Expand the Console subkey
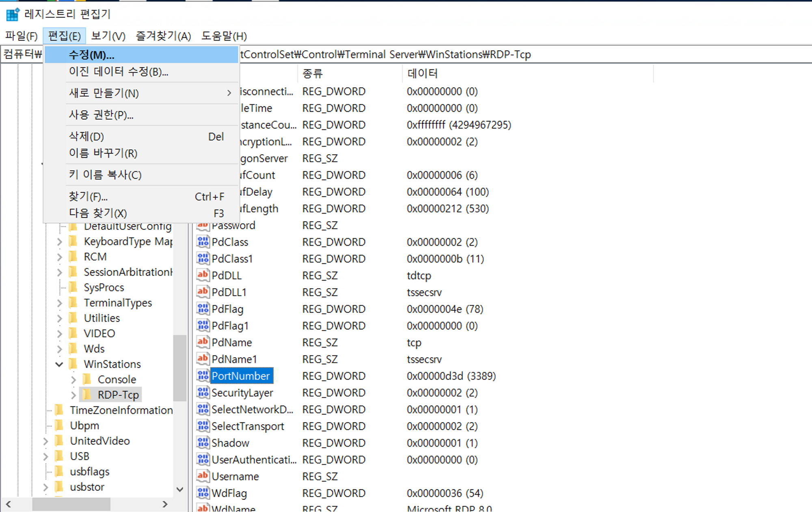Image resolution: width=812 pixels, height=512 pixels. click(x=73, y=380)
